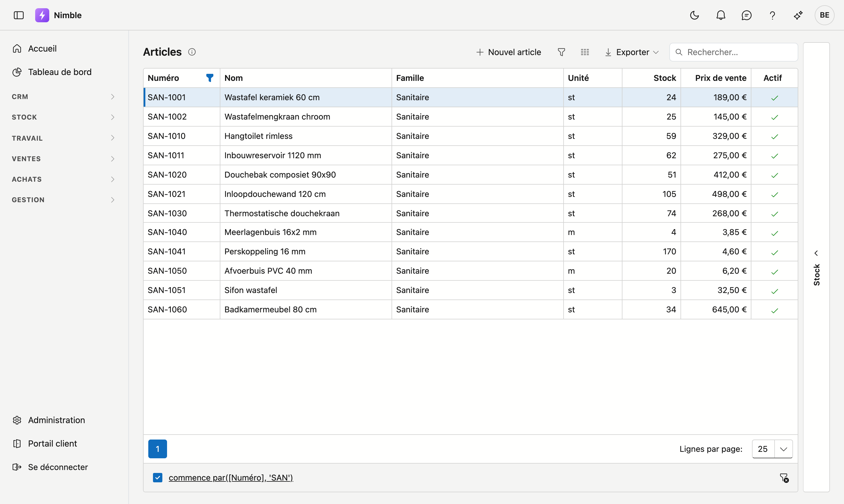Screen dimensions: 844x504
Task: Expand the TRAVAIL section
Action: [x=64, y=138]
